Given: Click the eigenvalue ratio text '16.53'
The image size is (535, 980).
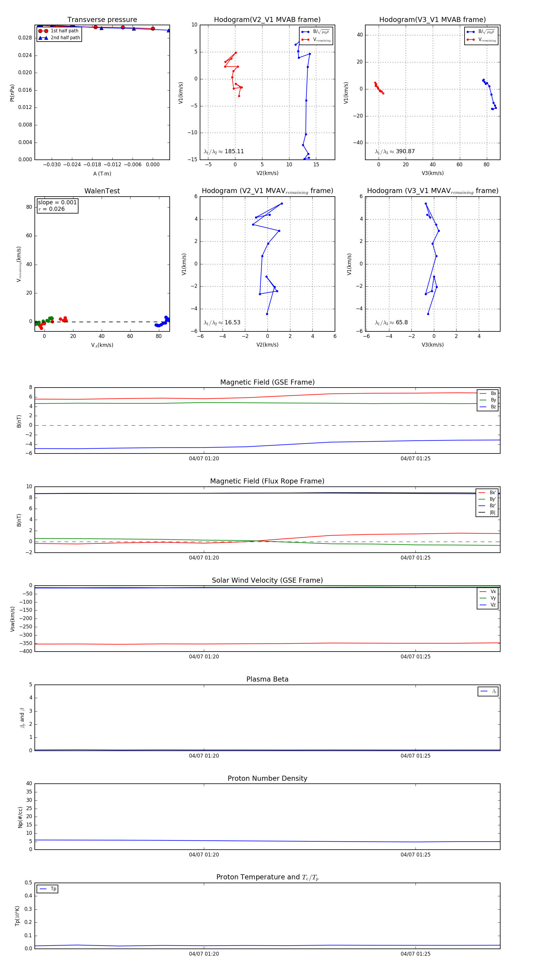Looking at the screenshot, I should pyautogui.click(x=232, y=323).
